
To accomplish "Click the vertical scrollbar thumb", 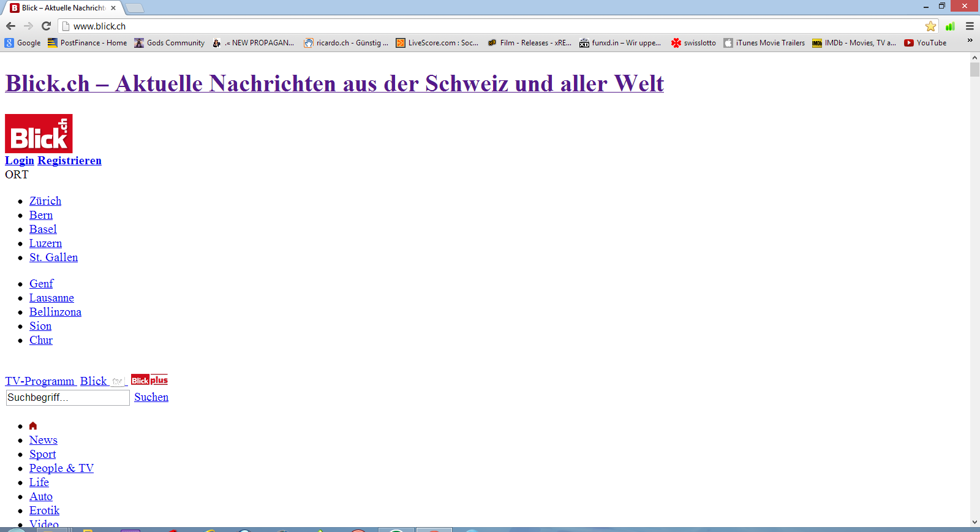I will click(974, 69).
